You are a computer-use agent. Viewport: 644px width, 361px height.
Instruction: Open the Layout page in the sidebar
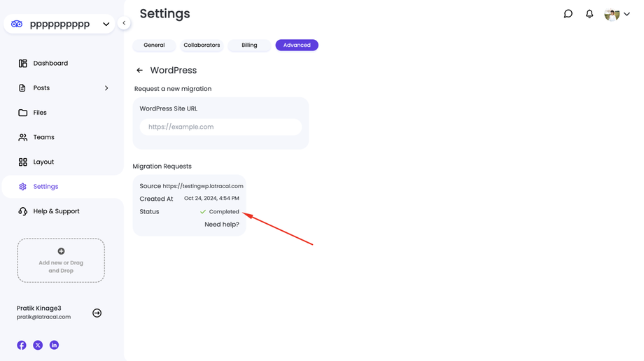pos(43,162)
